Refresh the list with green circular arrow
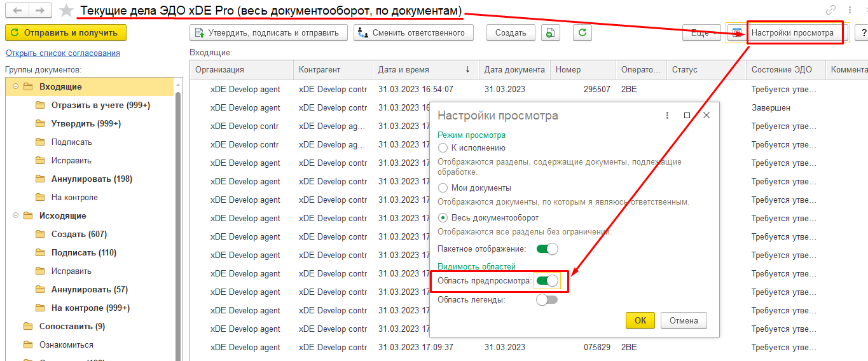Screen dimensions: 868x361 tap(582, 33)
